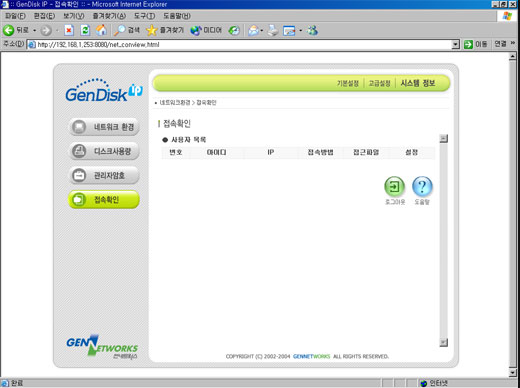Open the Search magnifier toolbar button

[127, 30]
